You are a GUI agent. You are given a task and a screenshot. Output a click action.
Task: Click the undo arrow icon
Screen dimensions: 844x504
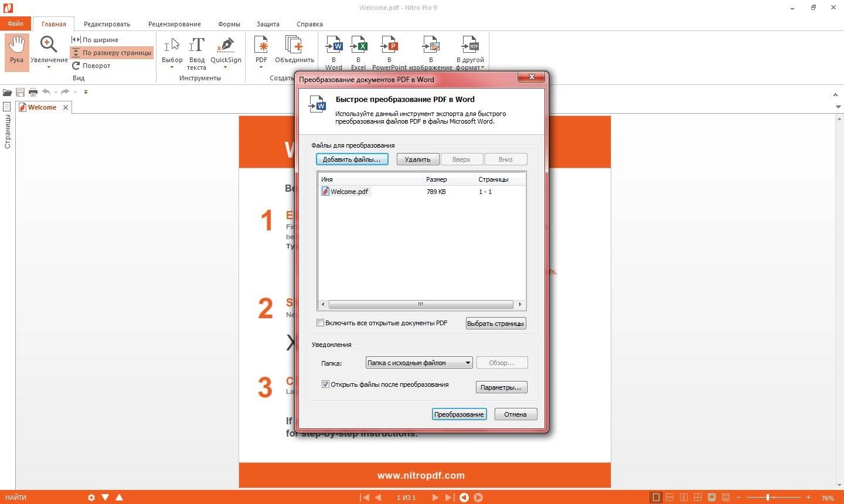point(46,91)
